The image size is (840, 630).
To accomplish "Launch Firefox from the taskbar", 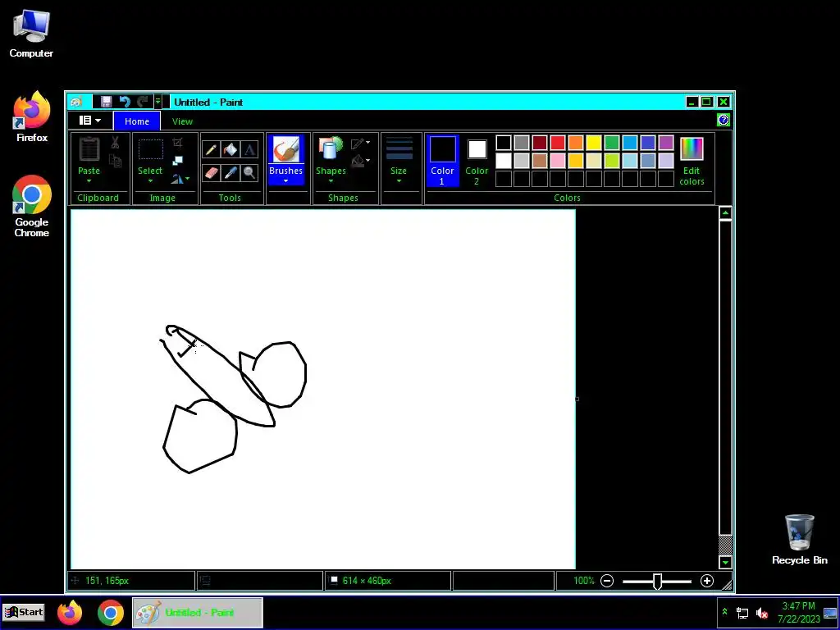I will tap(70, 613).
